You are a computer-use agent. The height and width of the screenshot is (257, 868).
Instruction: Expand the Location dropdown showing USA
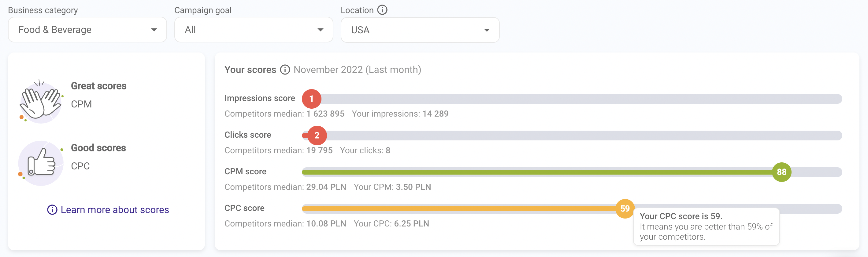420,30
